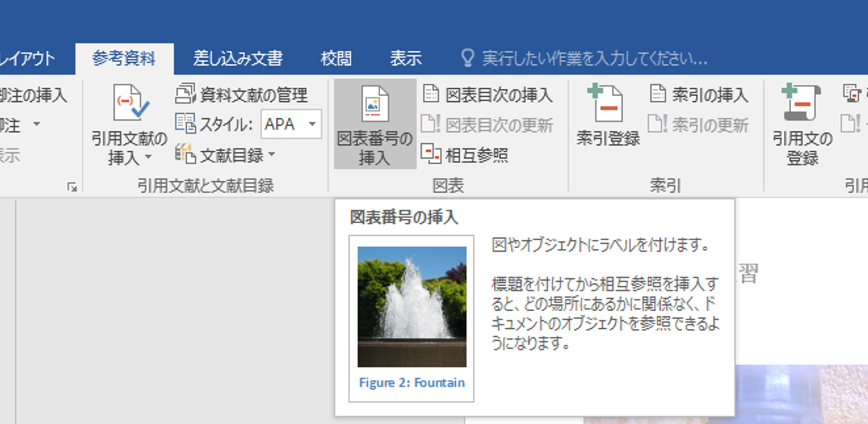Click the lightbulb Tell Me icon

(x=467, y=59)
